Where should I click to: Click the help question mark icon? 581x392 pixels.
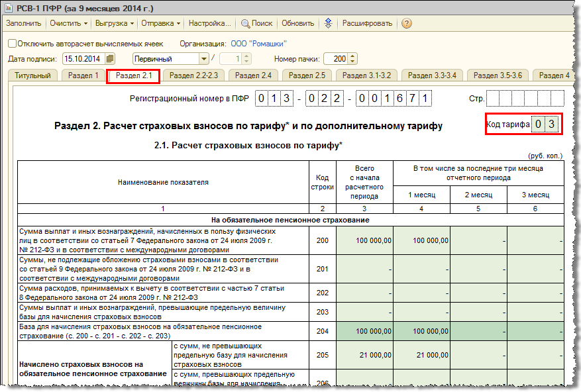407,23
